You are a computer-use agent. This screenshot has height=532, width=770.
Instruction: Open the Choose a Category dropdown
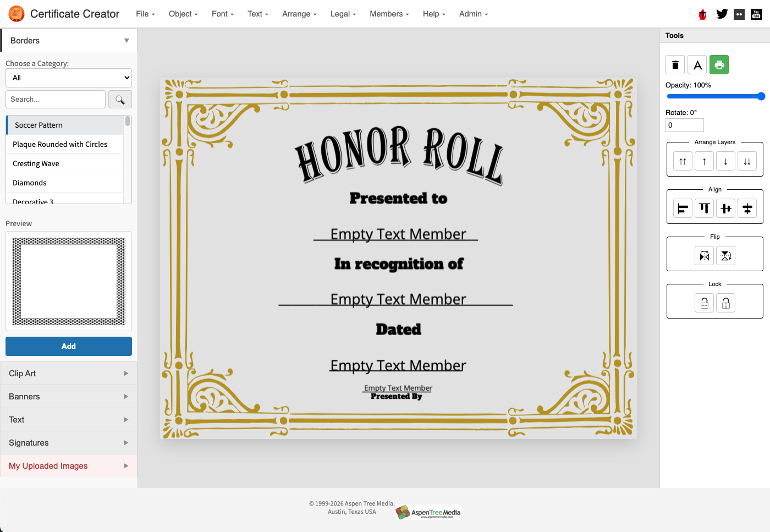coord(68,78)
